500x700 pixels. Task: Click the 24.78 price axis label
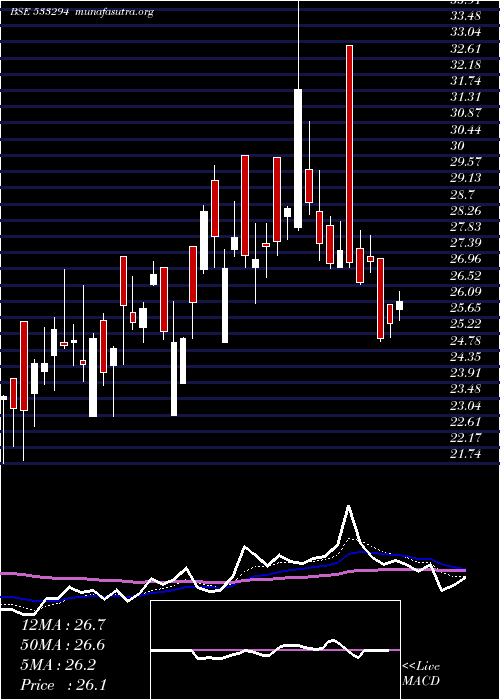[466, 341]
